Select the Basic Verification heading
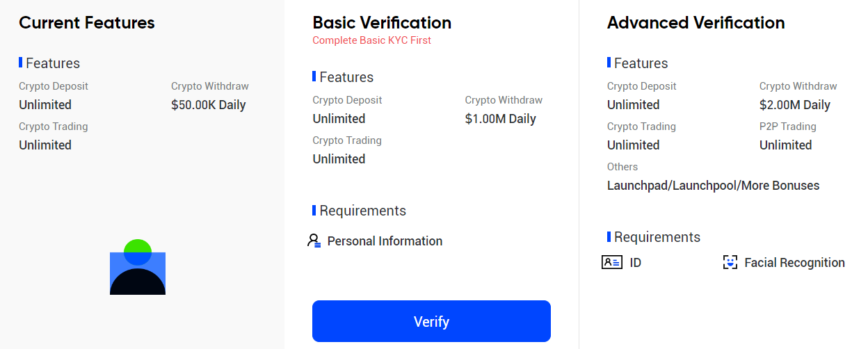 click(x=382, y=22)
